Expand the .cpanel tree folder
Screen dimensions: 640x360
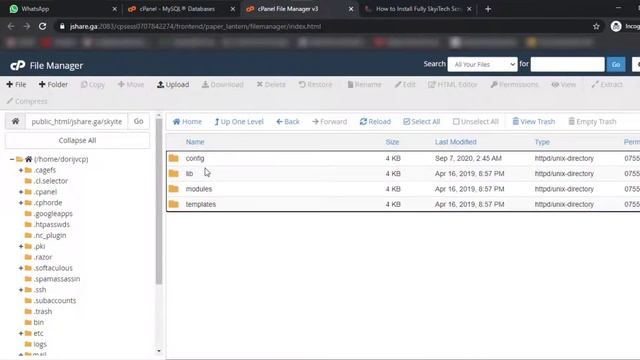21,192
